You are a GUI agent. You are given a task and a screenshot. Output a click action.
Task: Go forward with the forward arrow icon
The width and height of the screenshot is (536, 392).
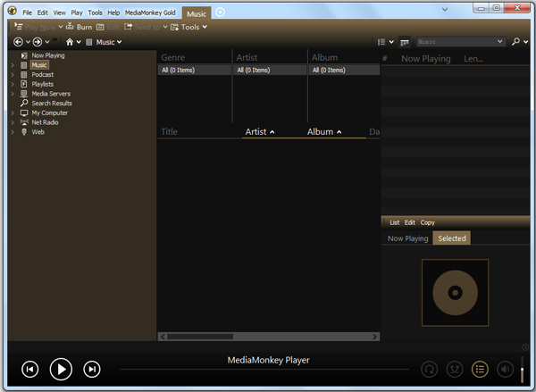click(x=38, y=42)
